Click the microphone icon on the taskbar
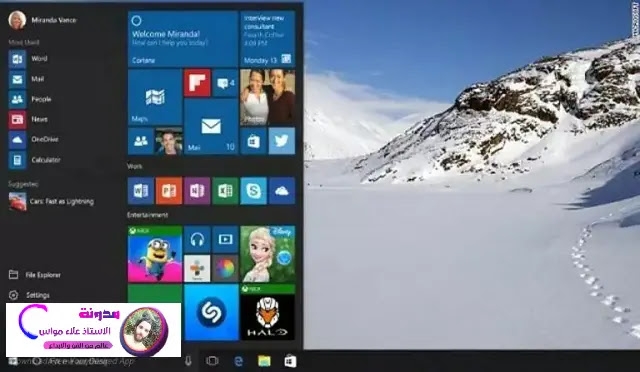 (x=188, y=361)
